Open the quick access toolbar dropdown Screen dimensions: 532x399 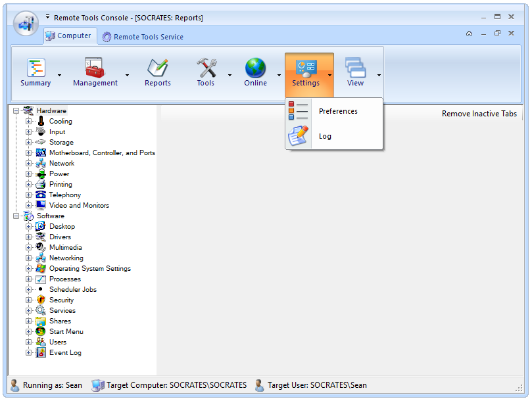tap(48, 16)
